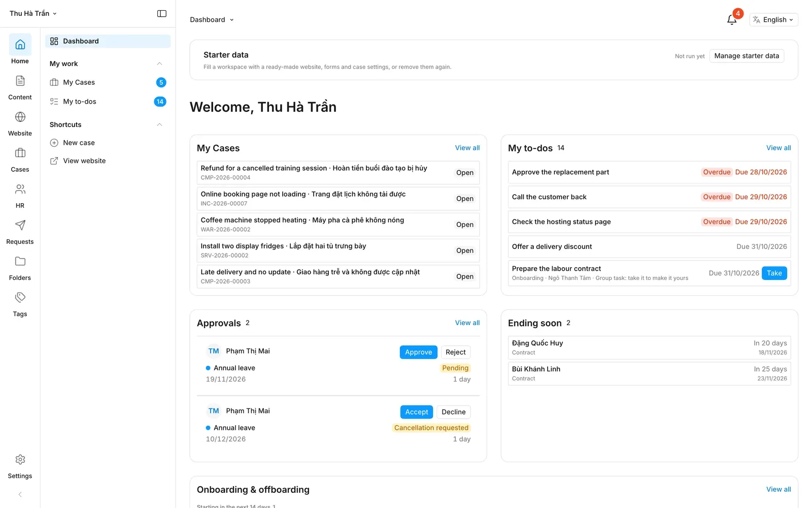Open the Dashboard breadcrumb dropdown
This screenshot has width=812, height=508.
(x=212, y=20)
